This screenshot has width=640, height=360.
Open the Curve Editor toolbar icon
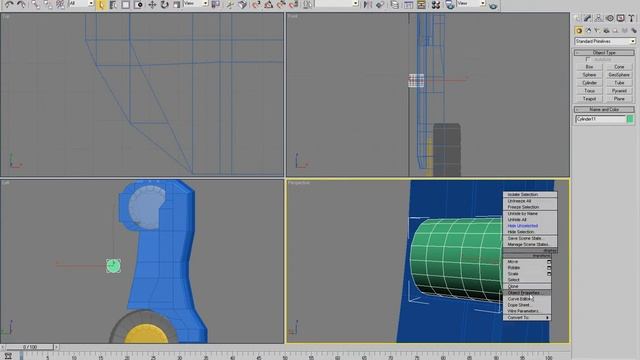click(408, 4)
